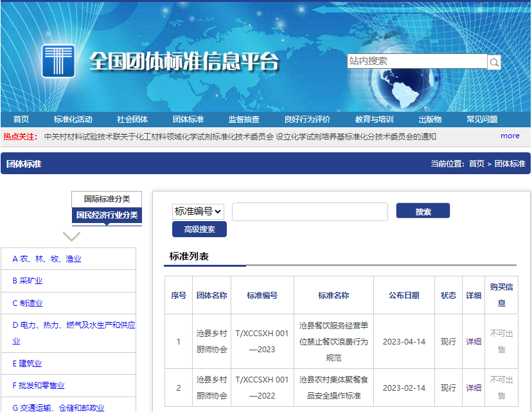Open the 中关村材料试验技术联盟 hot news headline
The image size is (532, 412).
click(x=240, y=137)
